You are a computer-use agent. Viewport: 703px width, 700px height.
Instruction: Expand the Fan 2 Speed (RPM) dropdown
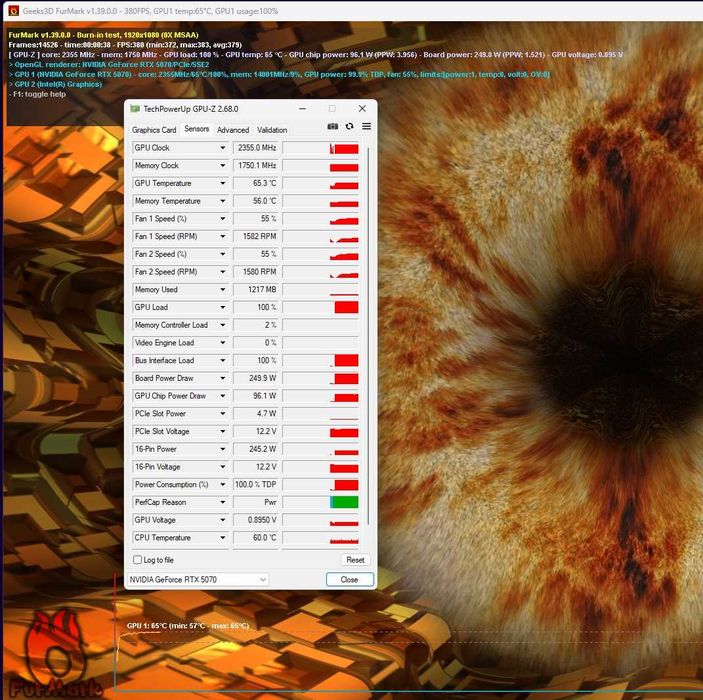(222, 272)
